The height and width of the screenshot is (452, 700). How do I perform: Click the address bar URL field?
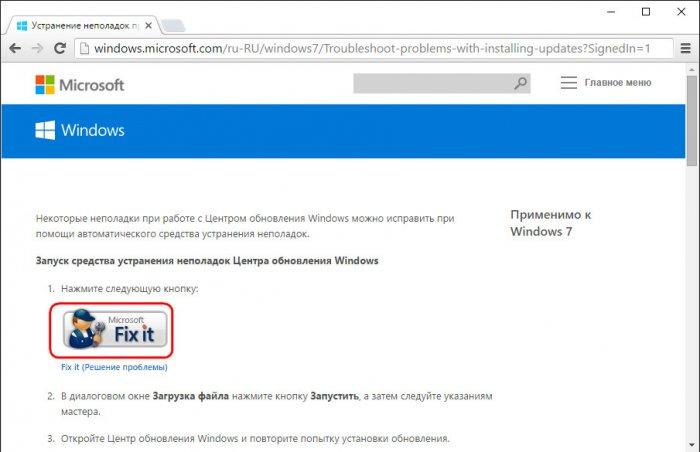tap(374, 48)
